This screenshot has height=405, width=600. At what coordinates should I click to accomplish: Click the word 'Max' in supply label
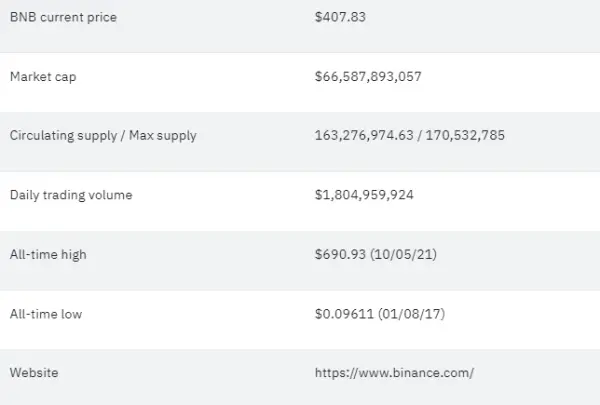(x=141, y=135)
